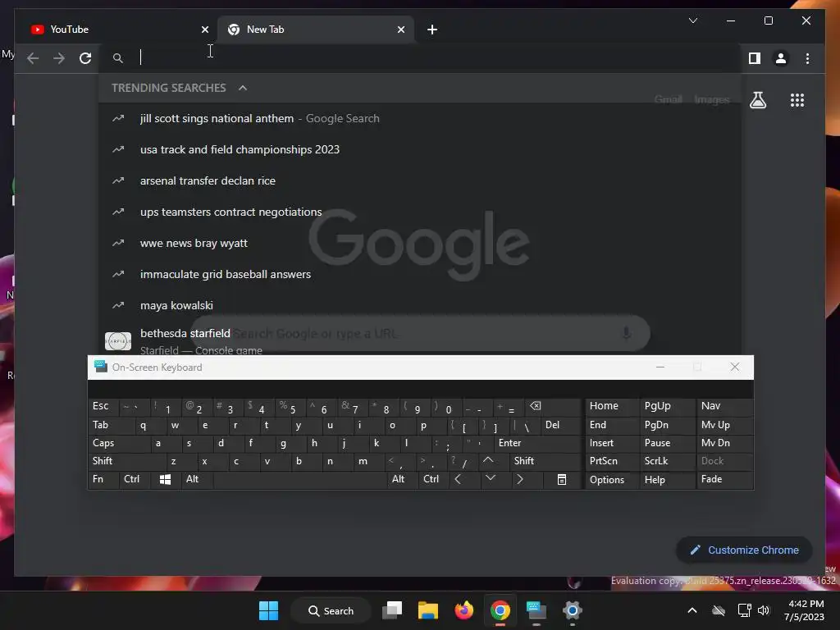Click backspace key on On-Screen Keyboard

(552, 406)
